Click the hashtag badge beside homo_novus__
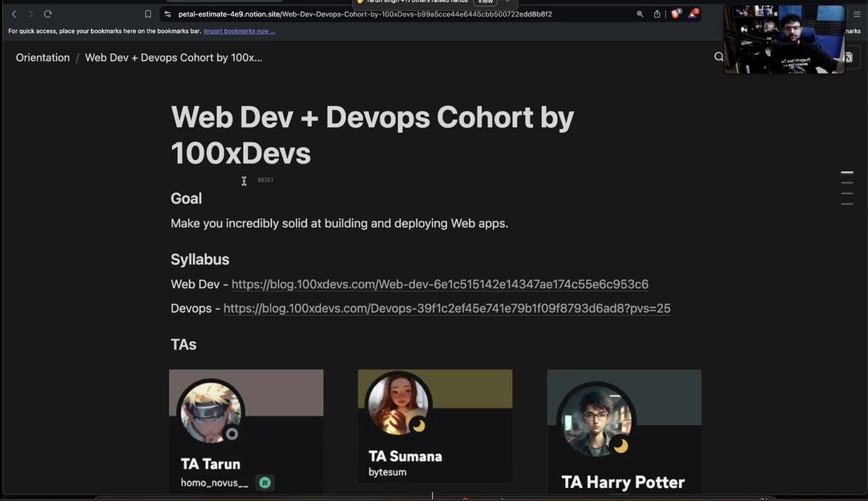Screen dimensions: 868x501 click(265, 482)
